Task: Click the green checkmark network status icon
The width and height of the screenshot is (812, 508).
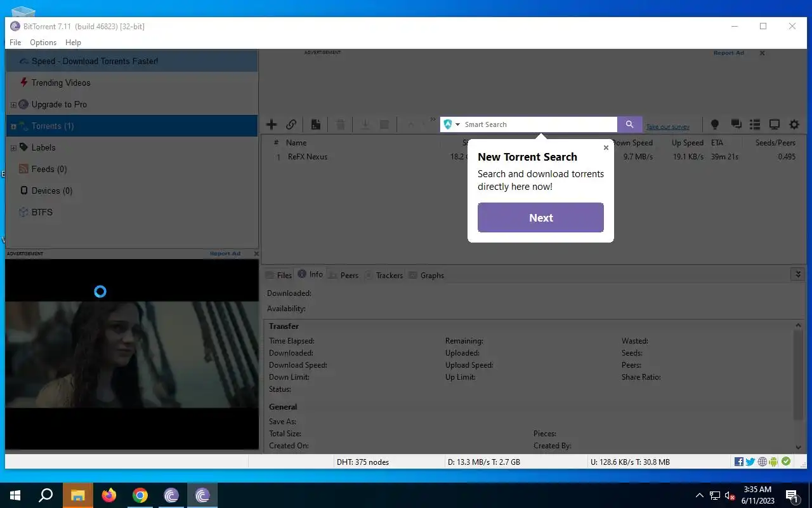Action: [x=786, y=462]
